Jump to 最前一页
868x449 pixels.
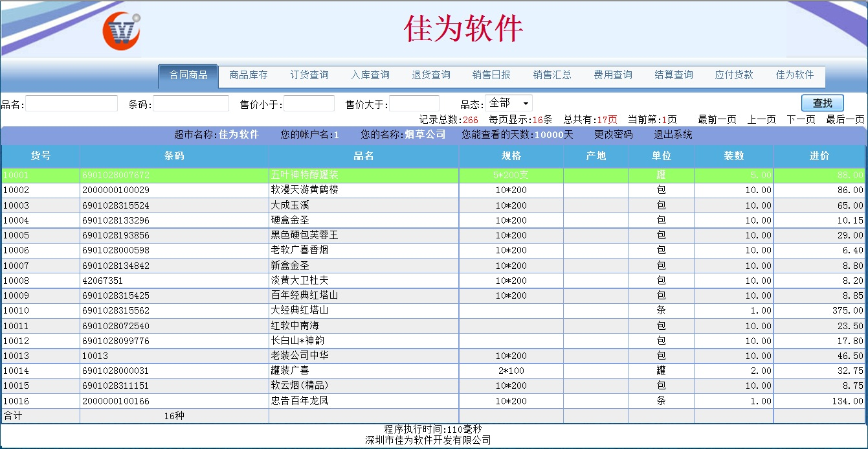point(717,120)
